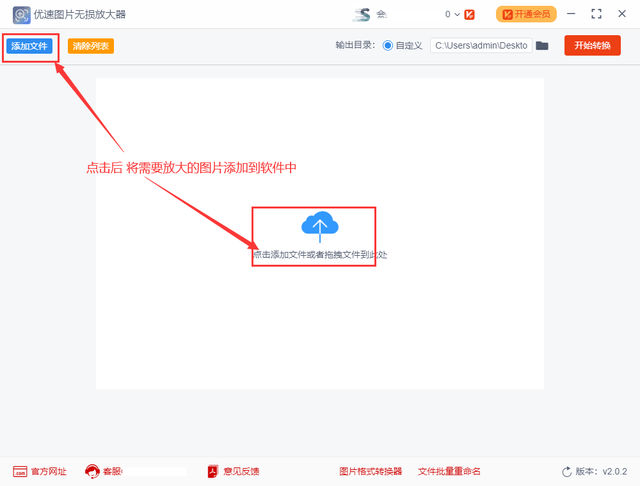
Task: Maximize the application window
Action: click(x=596, y=14)
